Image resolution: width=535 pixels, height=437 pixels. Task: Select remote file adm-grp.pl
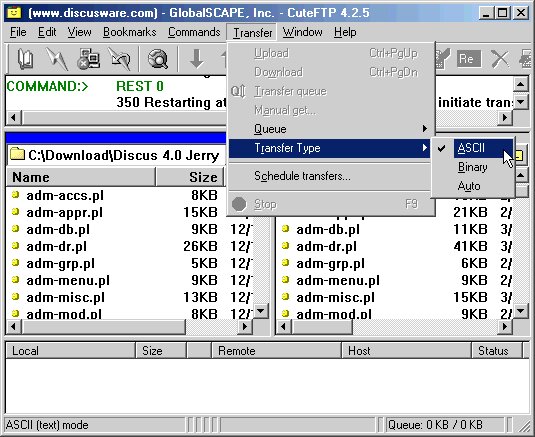click(x=331, y=263)
